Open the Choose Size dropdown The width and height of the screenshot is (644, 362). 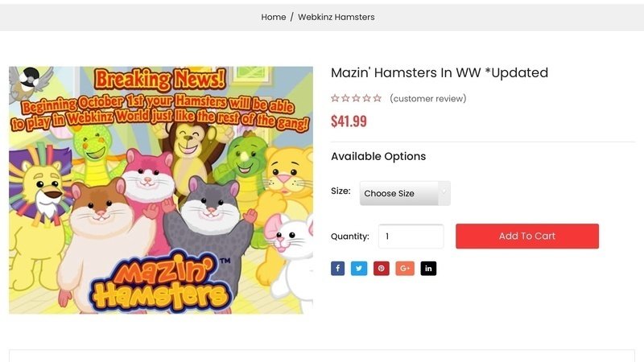click(x=405, y=193)
